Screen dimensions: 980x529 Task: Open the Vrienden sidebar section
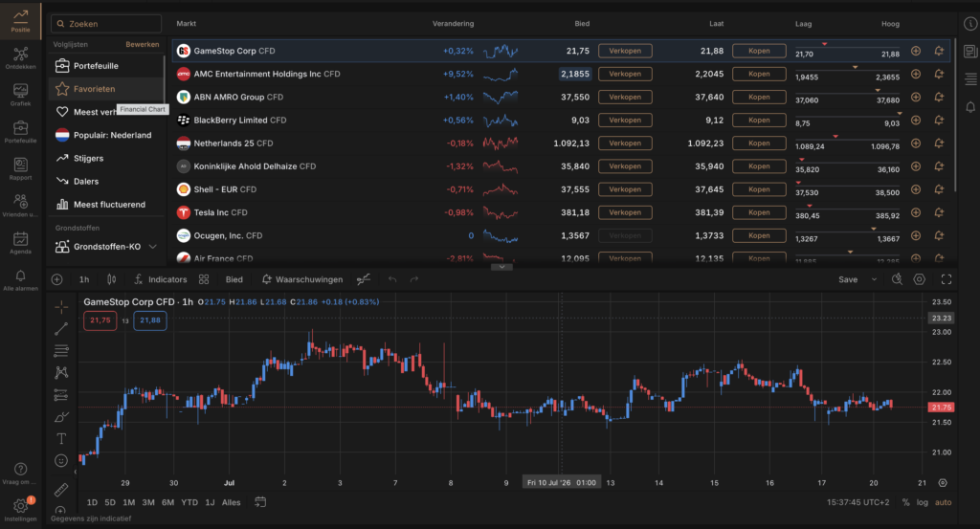tap(20, 205)
